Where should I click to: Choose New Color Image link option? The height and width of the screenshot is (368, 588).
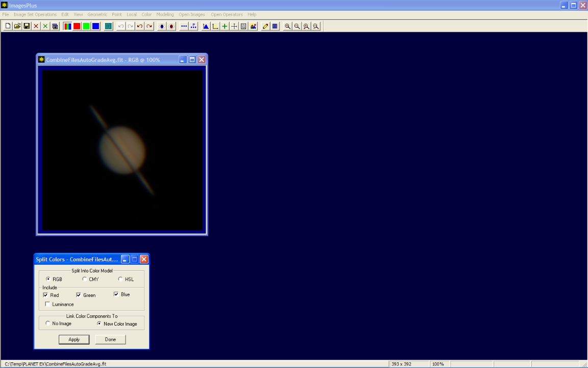pos(99,324)
